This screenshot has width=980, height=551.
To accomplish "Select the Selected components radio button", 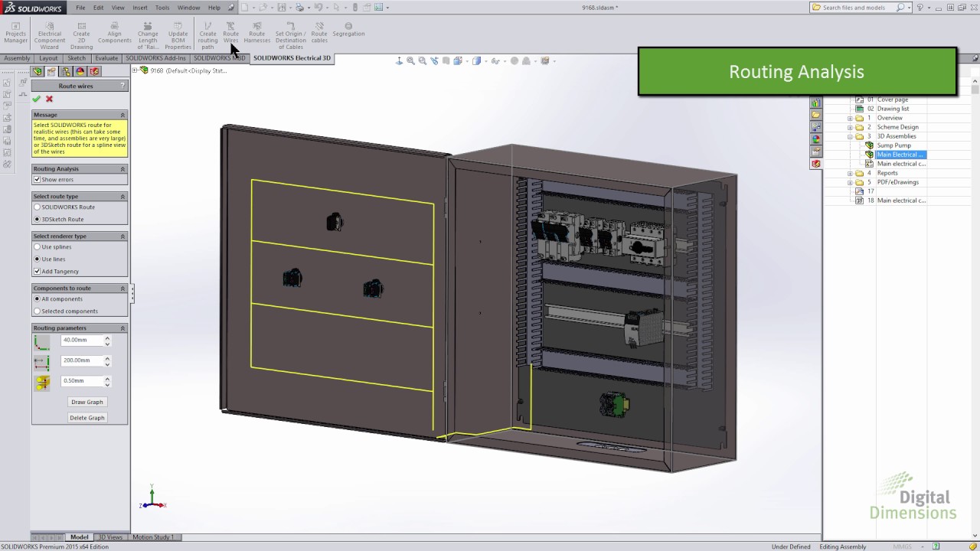I will tap(37, 311).
